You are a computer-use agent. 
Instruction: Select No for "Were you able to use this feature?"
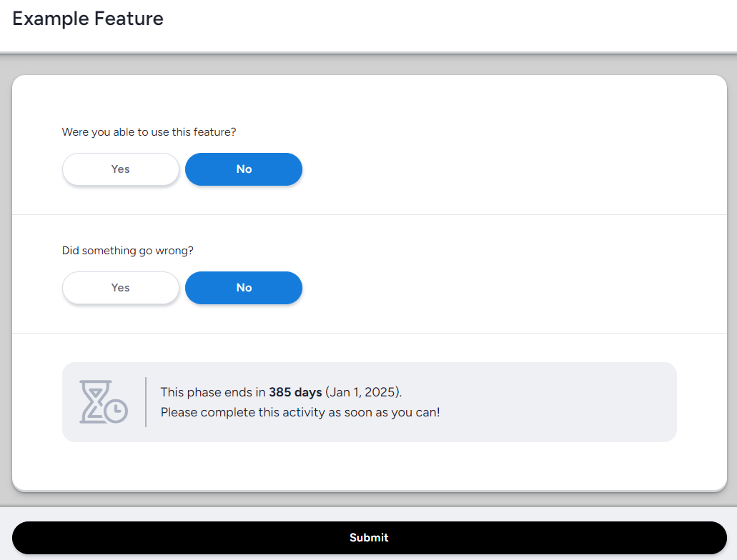coord(244,169)
